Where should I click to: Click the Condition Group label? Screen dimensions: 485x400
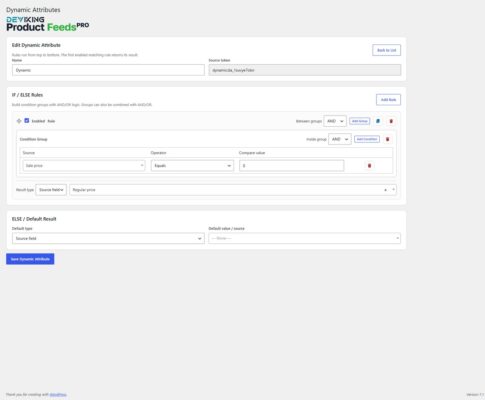pos(33,139)
